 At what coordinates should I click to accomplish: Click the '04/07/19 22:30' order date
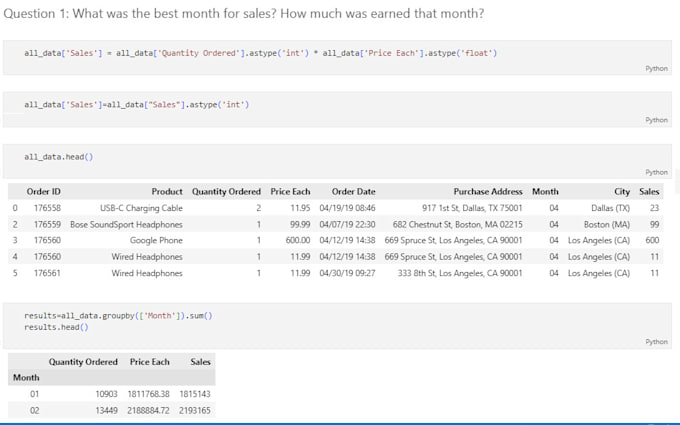pyautogui.click(x=347, y=225)
